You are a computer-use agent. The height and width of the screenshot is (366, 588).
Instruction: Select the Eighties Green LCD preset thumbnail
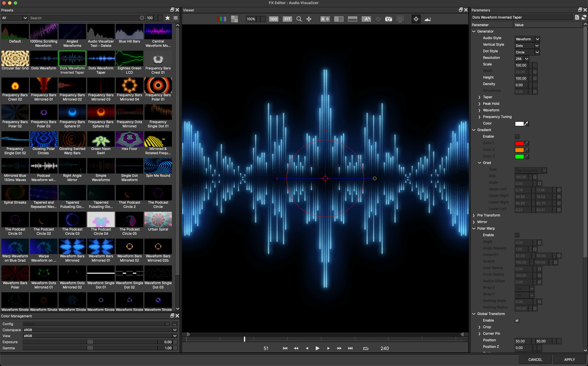[x=129, y=59]
